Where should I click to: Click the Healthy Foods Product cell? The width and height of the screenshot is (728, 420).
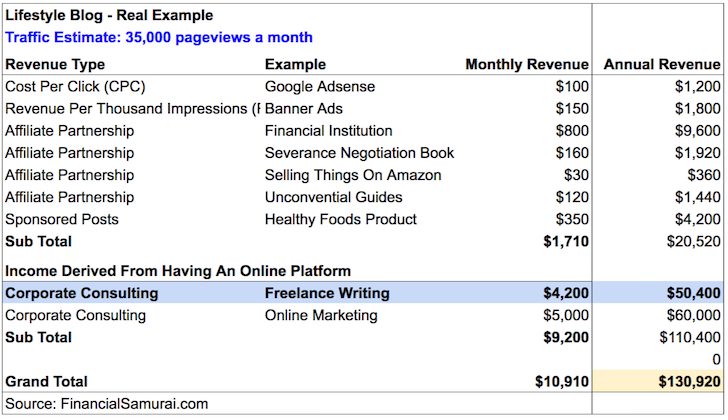tap(341, 219)
